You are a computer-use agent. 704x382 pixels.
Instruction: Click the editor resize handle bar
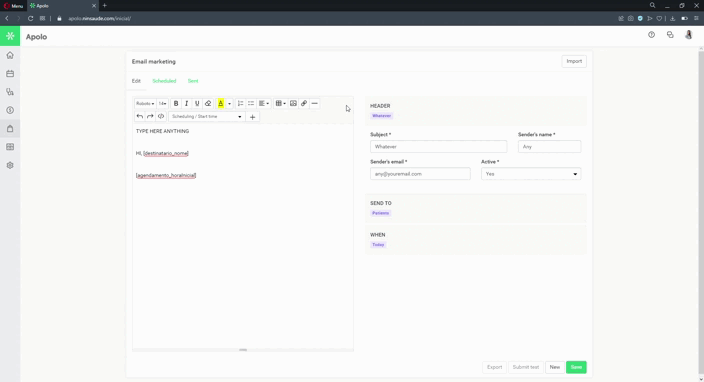point(243,350)
